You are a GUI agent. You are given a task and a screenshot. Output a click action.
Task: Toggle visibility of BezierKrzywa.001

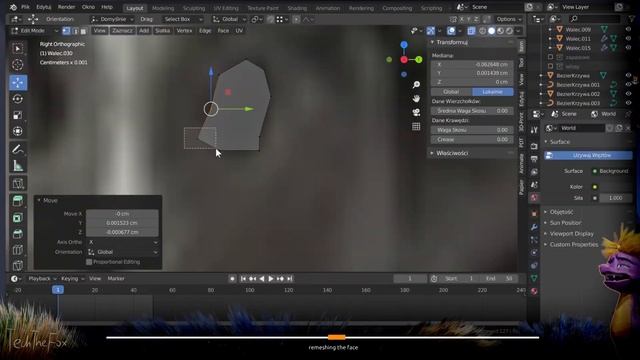628,84
